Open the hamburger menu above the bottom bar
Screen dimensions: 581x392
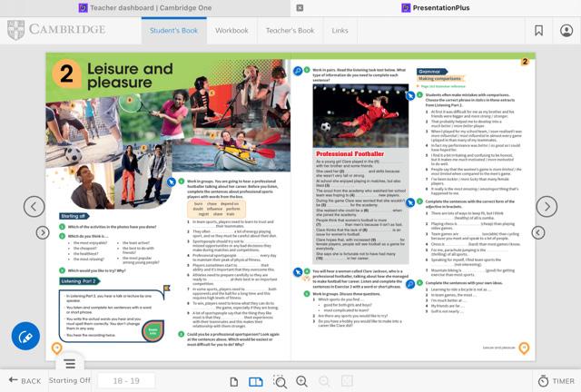coord(70,364)
